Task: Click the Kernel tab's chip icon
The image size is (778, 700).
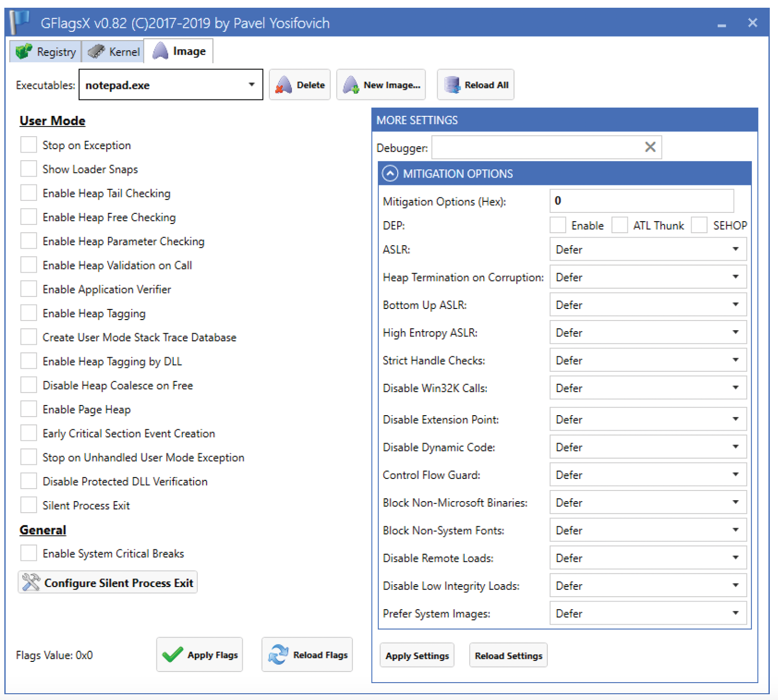Action: pos(97,51)
